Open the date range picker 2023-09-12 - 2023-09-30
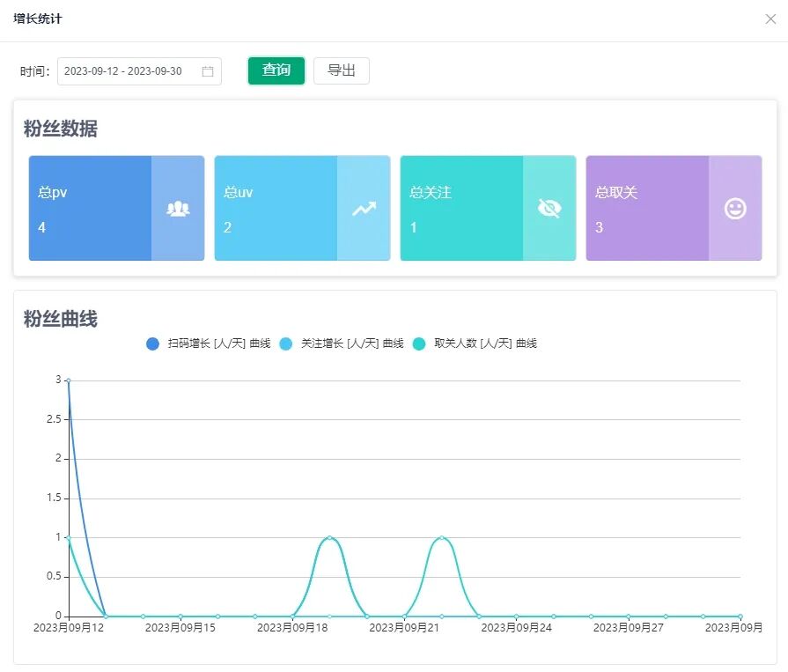788x672 pixels. [128, 71]
